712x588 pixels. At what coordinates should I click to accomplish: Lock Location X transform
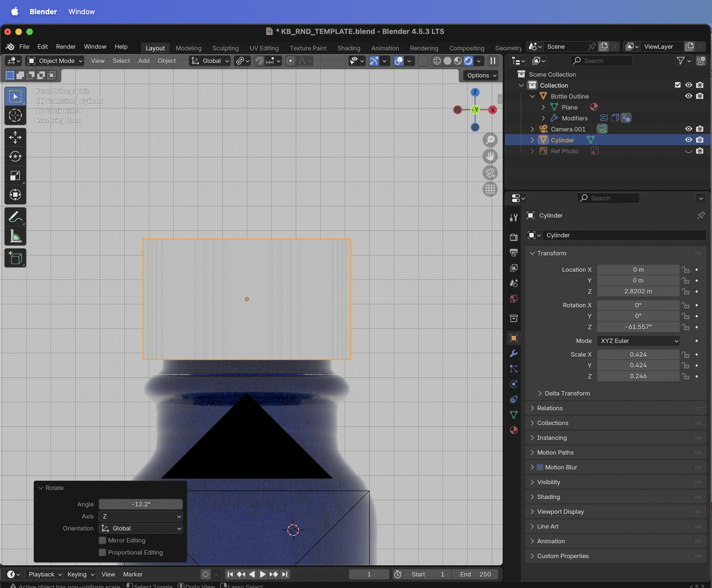click(x=686, y=270)
